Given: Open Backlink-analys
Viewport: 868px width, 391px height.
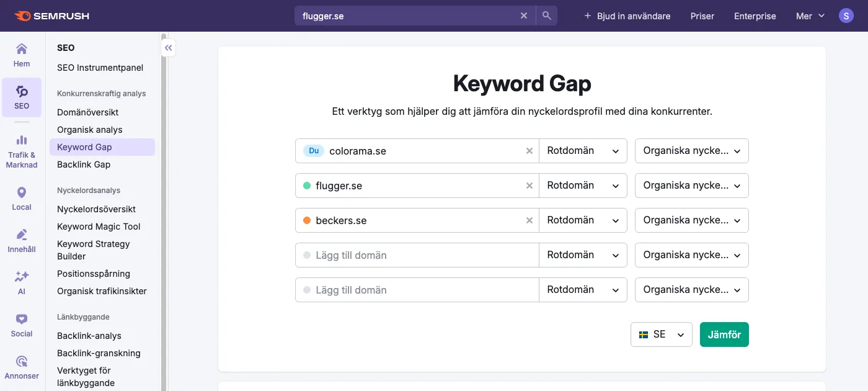Looking at the screenshot, I should pos(89,336).
